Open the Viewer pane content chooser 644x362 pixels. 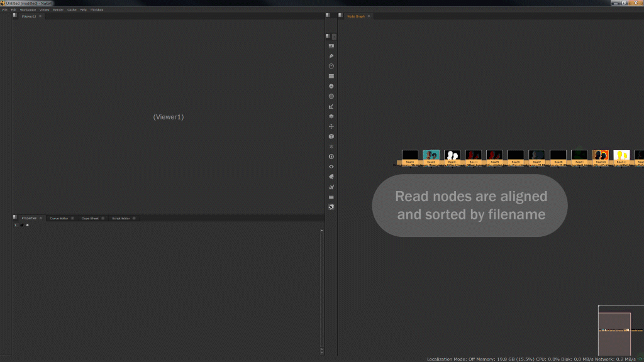point(14,15)
